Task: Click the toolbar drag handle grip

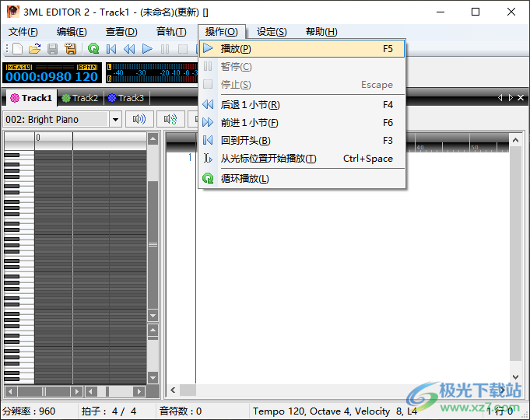Action: pos(7,49)
